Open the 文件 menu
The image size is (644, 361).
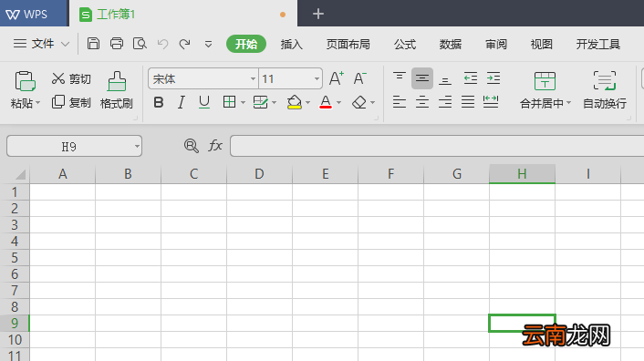(x=41, y=44)
